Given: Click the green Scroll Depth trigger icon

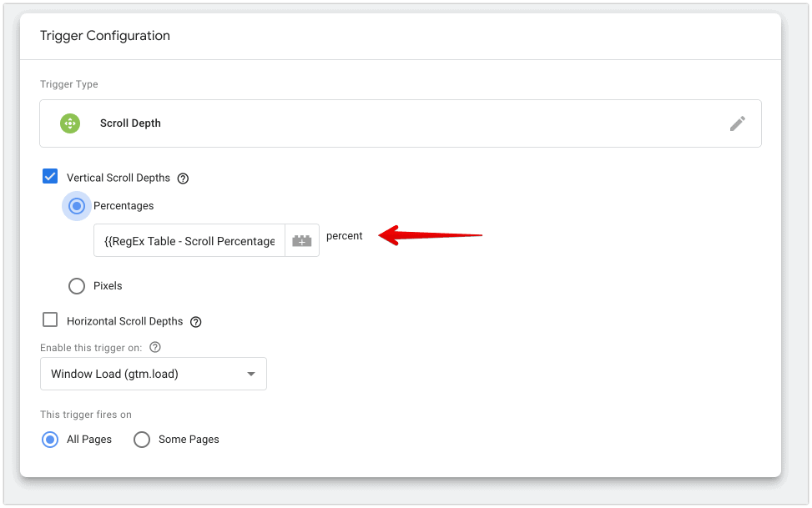Looking at the screenshot, I should [70, 123].
